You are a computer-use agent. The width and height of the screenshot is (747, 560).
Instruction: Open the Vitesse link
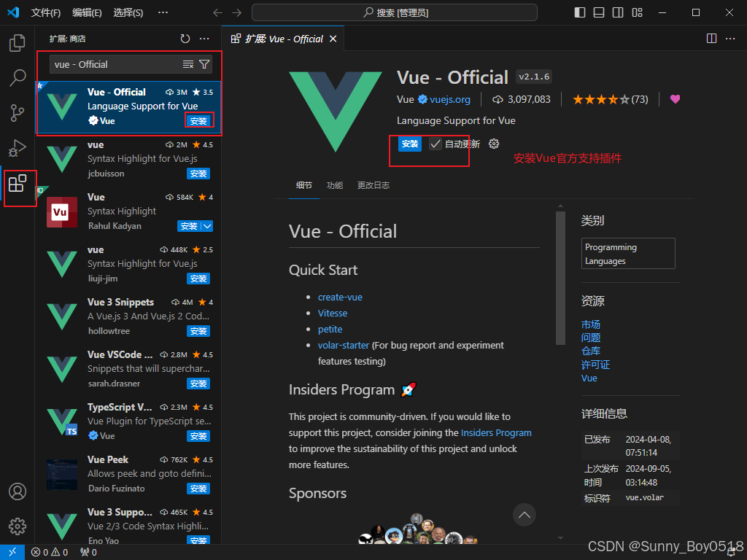pyautogui.click(x=333, y=314)
